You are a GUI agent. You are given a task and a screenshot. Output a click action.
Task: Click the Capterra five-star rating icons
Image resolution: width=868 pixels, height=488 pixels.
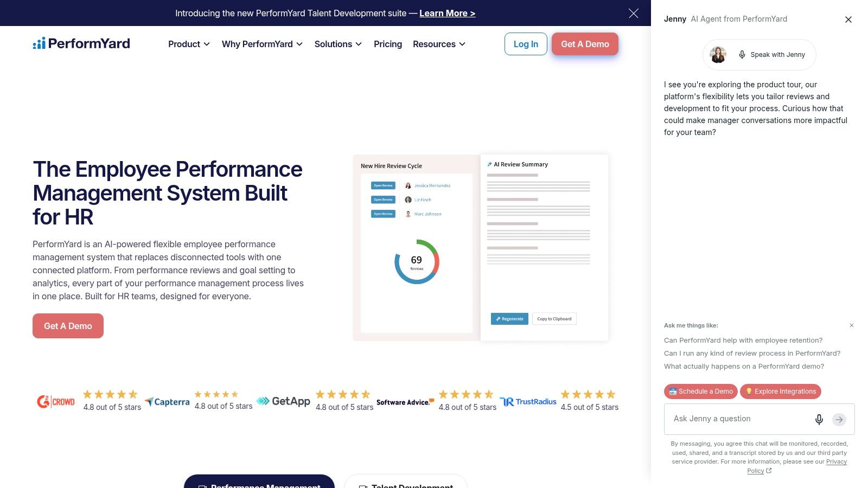216,394
